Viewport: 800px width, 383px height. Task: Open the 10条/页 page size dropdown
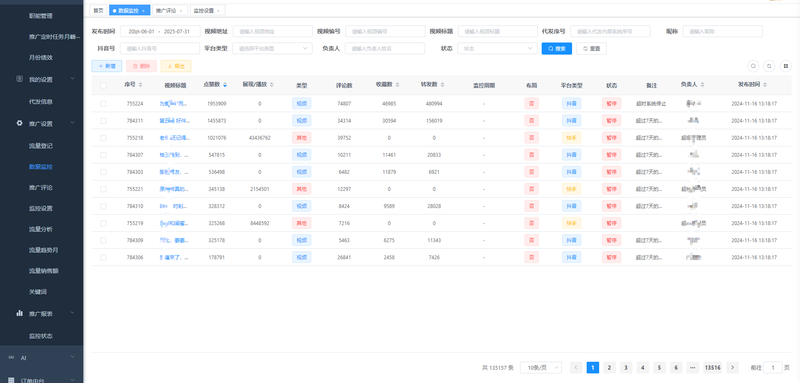tap(541, 367)
